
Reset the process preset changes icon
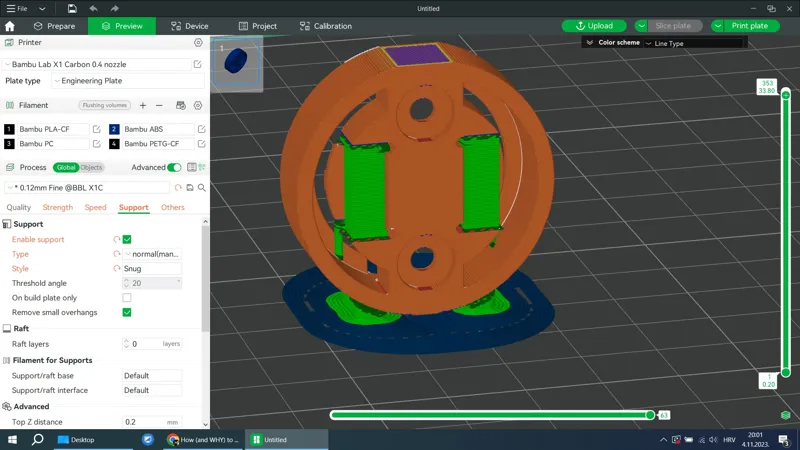click(178, 188)
